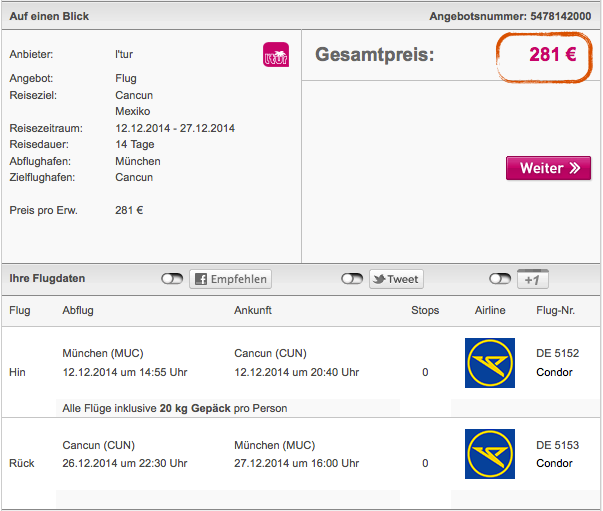Click the Google +1 button
The image size is (603, 511).
pyautogui.click(x=533, y=279)
